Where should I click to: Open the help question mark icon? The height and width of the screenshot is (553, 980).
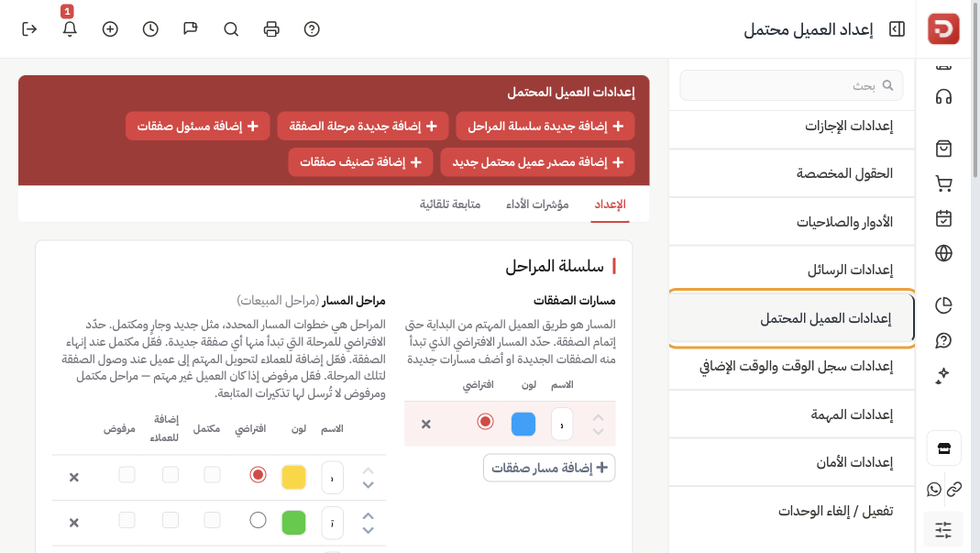point(312,29)
